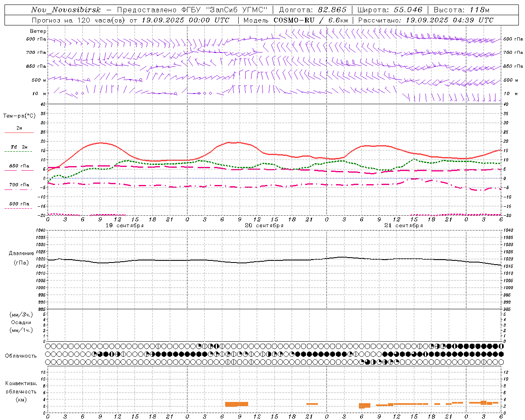Click the 850 гПа temperature legend label

pyautogui.click(x=19, y=166)
